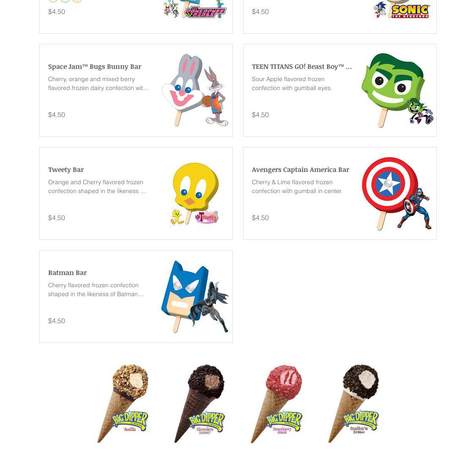The height and width of the screenshot is (460, 476).
Task: Click the Captain America shield popsicle image
Action: tap(397, 193)
